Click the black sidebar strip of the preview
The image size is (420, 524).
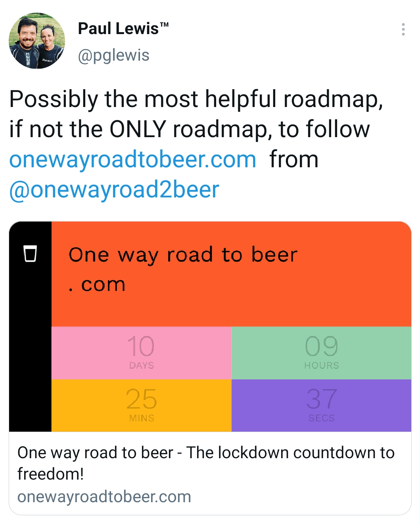coord(30,349)
